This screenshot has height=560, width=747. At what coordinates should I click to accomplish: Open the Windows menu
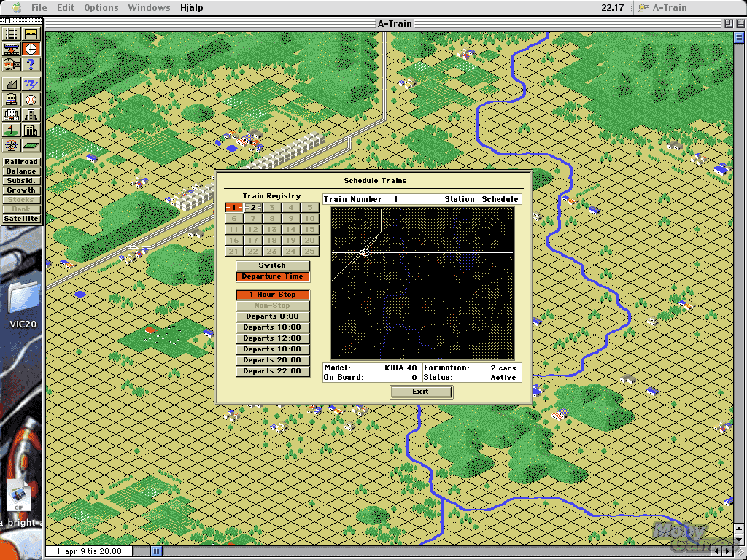pos(149,7)
